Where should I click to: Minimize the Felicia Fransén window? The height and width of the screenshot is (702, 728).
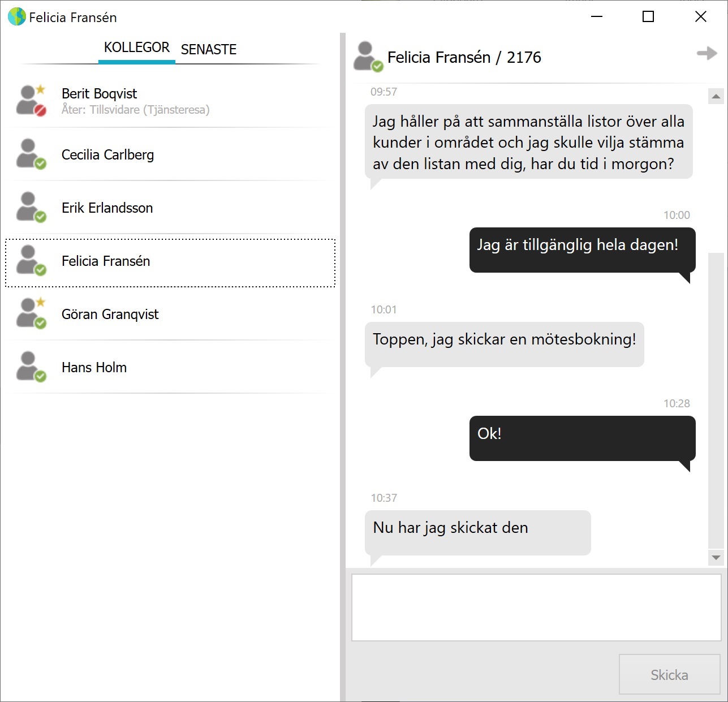[x=596, y=17]
